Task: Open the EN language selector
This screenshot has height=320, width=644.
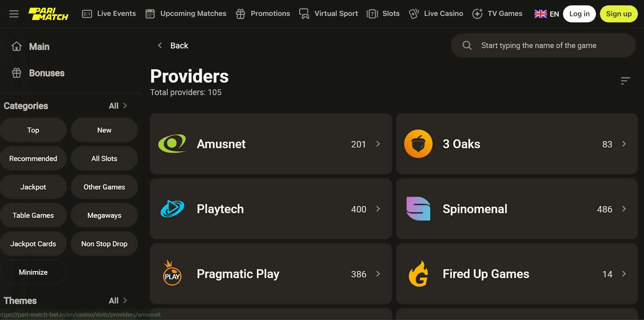Action: (547, 14)
